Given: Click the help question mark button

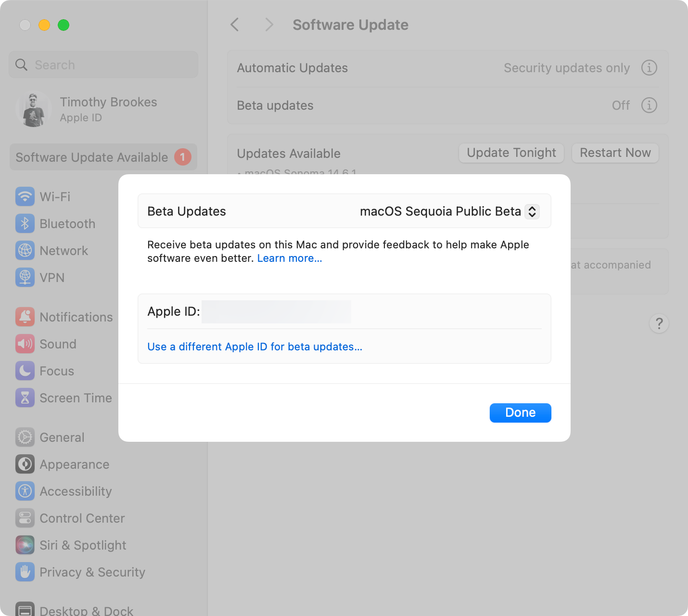Looking at the screenshot, I should tap(659, 323).
